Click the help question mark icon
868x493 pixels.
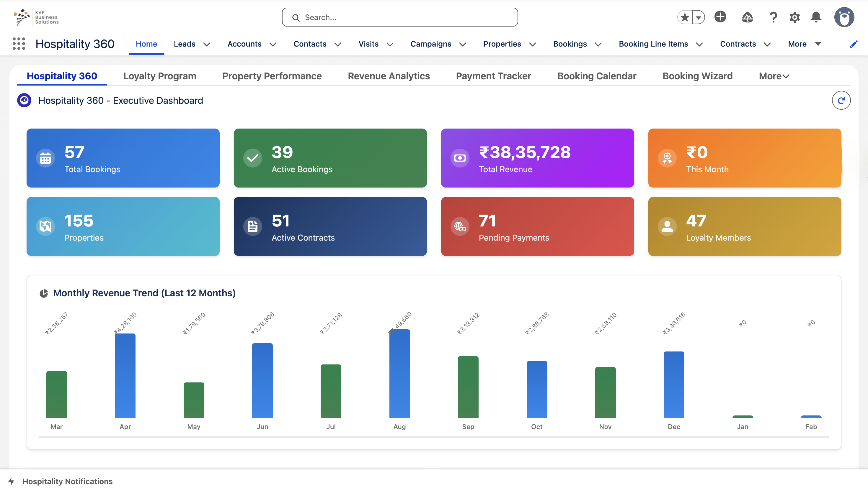click(x=773, y=17)
